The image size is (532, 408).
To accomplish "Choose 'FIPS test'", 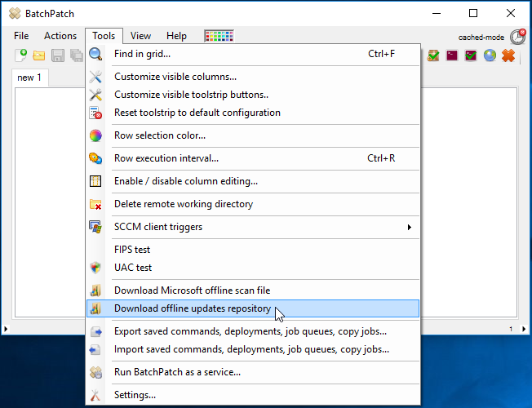I will pyautogui.click(x=253, y=250).
